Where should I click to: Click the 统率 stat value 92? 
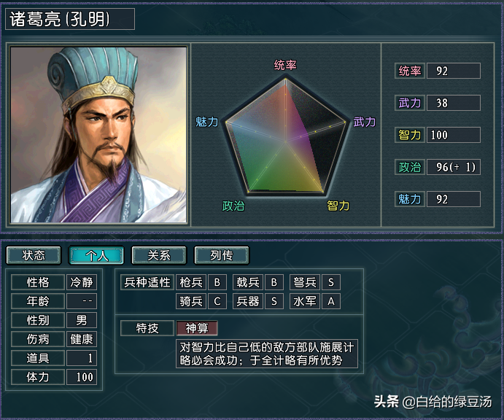[x=453, y=71]
